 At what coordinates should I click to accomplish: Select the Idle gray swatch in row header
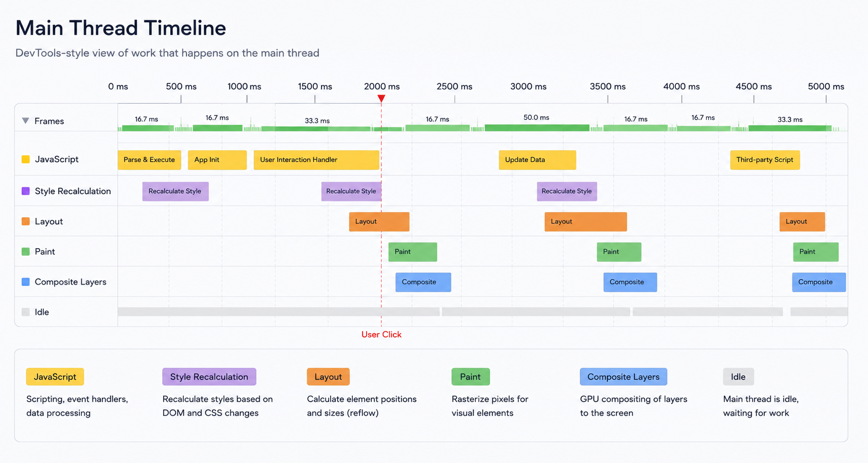click(26, 312)
